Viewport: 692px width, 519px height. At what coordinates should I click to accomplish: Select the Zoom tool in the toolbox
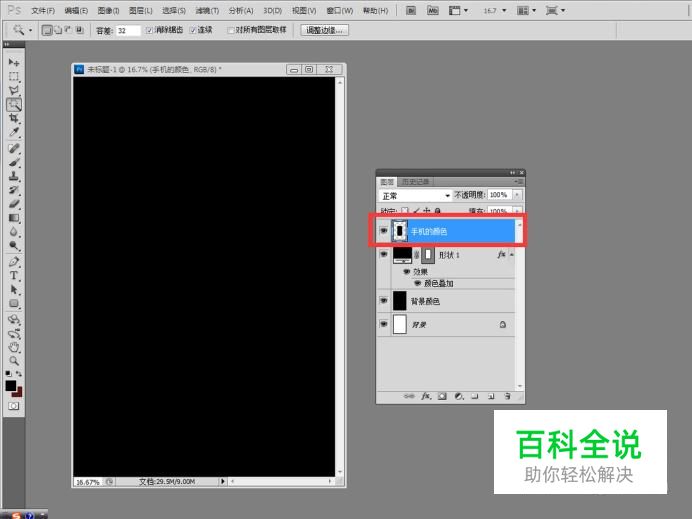[x=14, y=361]
